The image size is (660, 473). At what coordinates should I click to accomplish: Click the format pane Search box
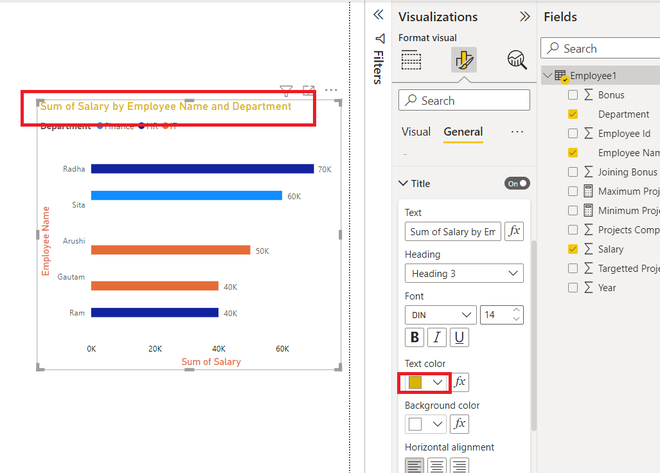[464, 100]
